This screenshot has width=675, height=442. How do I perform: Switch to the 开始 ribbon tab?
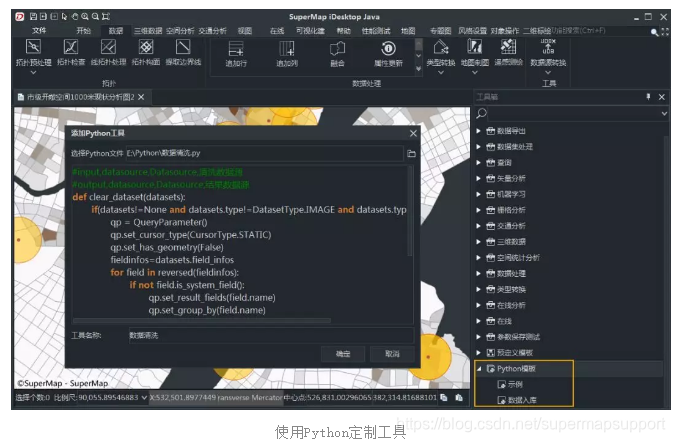84,31
